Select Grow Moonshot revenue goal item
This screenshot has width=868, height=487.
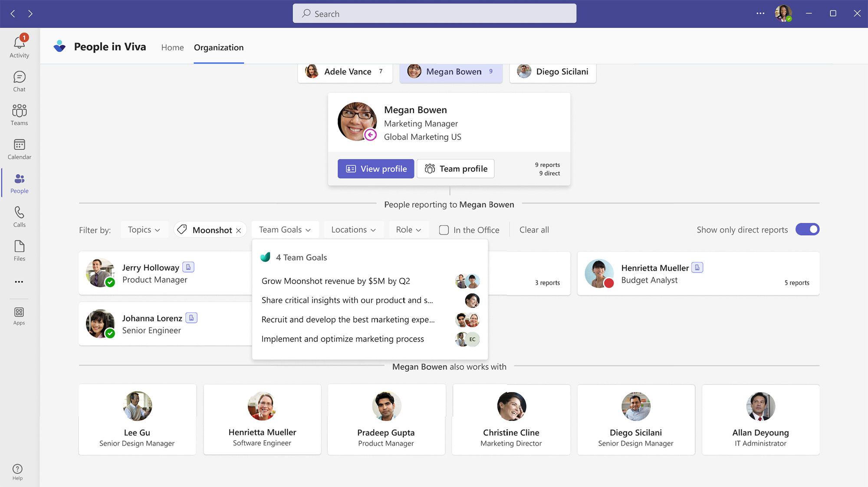tap(335, 281)
